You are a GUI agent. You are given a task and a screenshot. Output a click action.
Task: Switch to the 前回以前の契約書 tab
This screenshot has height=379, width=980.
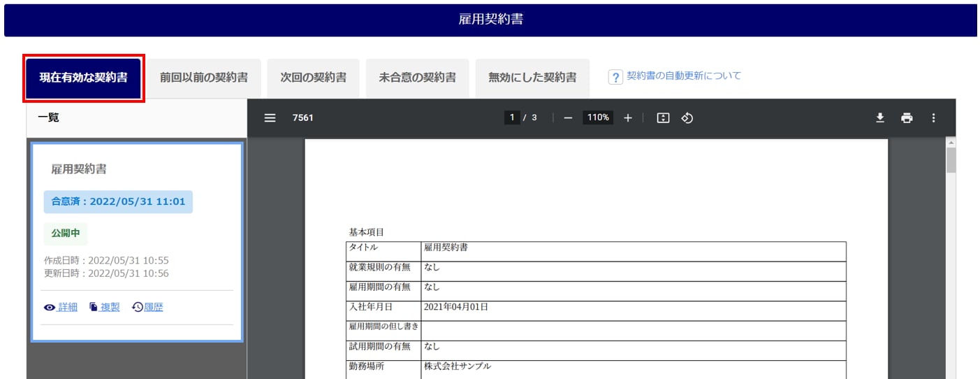(x=203, y=78)
